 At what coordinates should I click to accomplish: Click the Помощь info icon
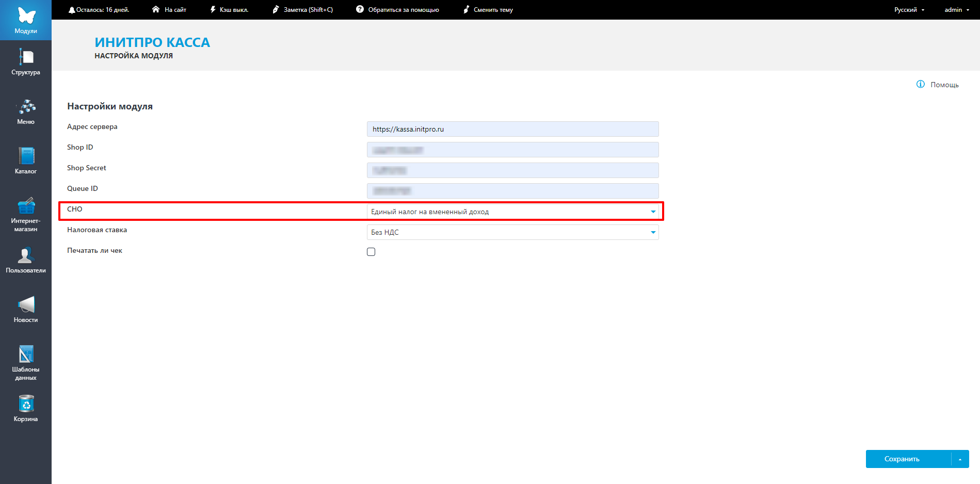point(921,84)
